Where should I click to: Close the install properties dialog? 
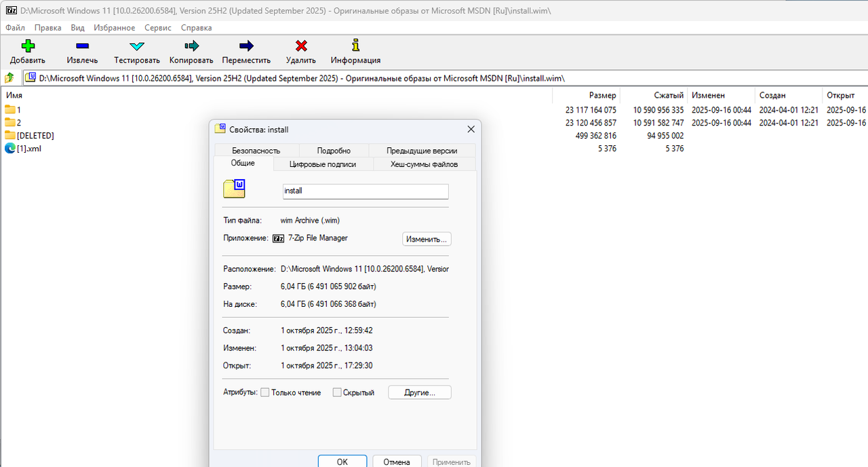coord(471,129)
